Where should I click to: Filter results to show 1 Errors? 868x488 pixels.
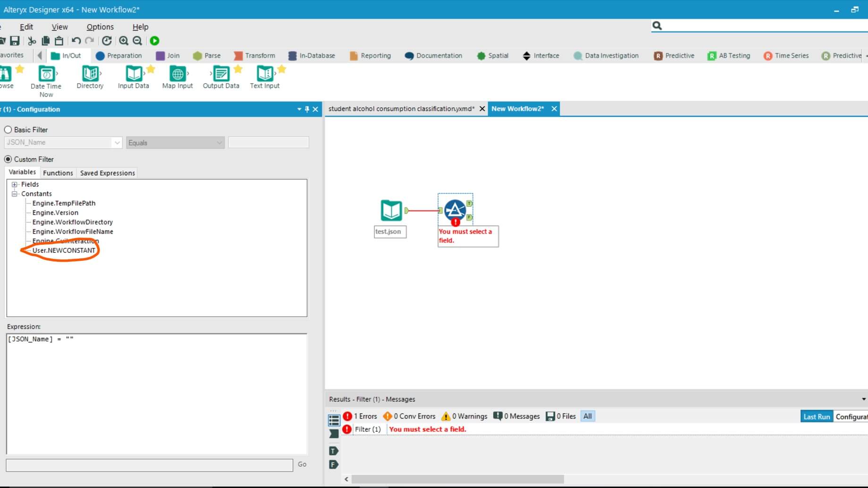click(x=360, y=416)
